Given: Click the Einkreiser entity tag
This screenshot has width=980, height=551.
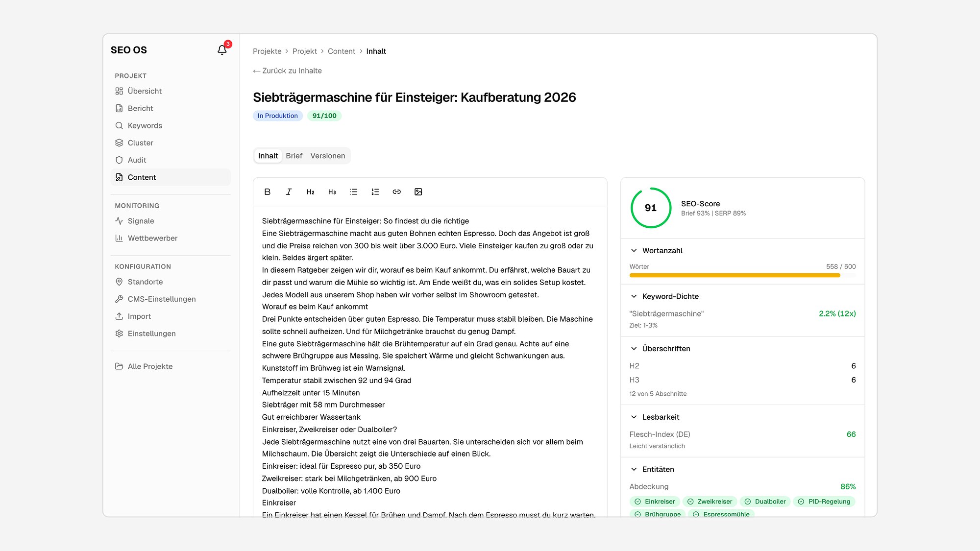Looking at the screenshot, I should (655, 502).
